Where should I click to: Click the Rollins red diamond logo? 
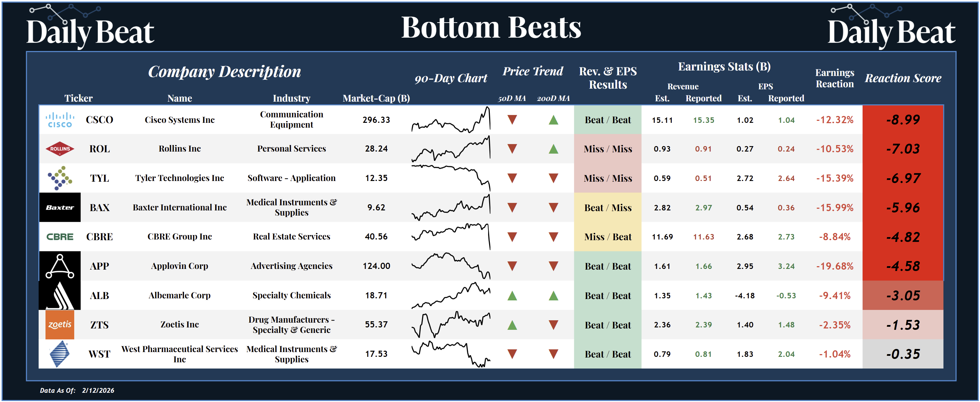60,149
